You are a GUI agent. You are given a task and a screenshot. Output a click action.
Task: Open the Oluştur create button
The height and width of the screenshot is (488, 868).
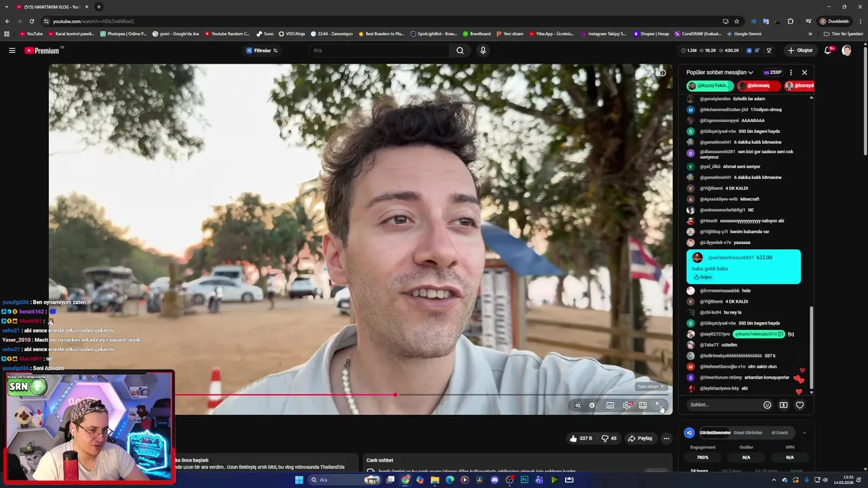[x=800, y=50]
